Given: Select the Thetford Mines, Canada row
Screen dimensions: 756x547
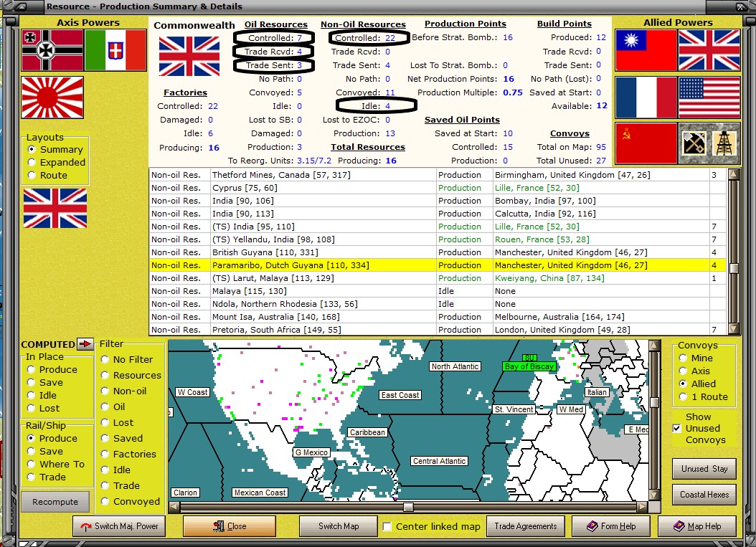Looking at the screenshot, I should click(438, 175).
